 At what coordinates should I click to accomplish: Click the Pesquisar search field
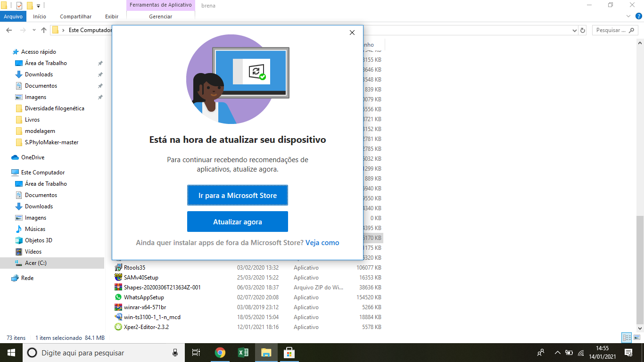(x=615, y=30)
